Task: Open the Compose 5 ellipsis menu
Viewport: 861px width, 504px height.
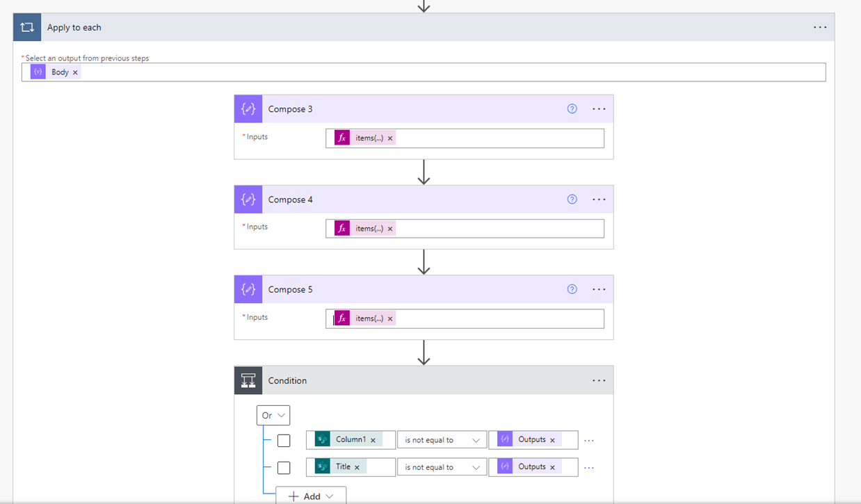Action: [x=599, y=289]
